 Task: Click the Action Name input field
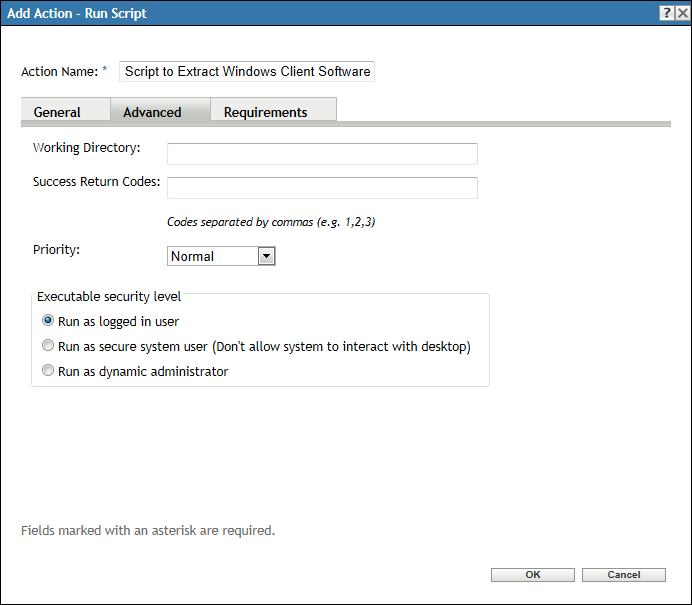(247, 71)
